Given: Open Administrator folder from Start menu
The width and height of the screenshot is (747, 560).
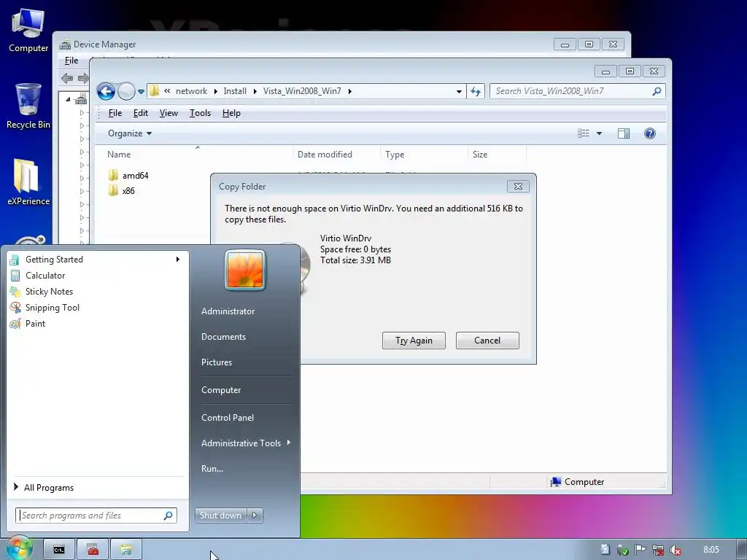Looking at the screenshot, I should click(x=228, y=311).
